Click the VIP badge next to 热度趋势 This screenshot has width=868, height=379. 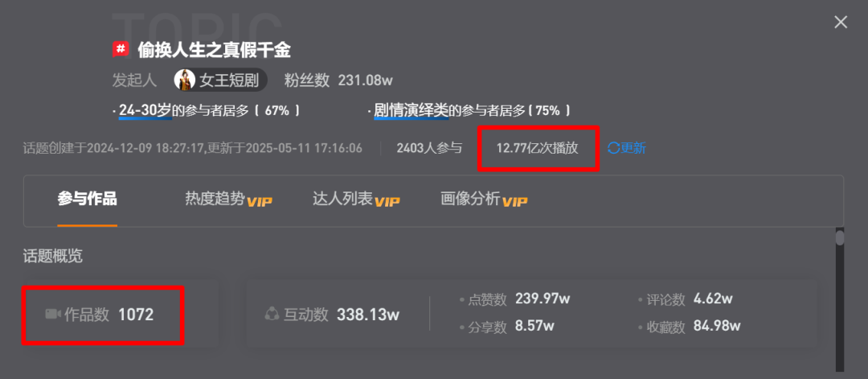coord(260,201)
